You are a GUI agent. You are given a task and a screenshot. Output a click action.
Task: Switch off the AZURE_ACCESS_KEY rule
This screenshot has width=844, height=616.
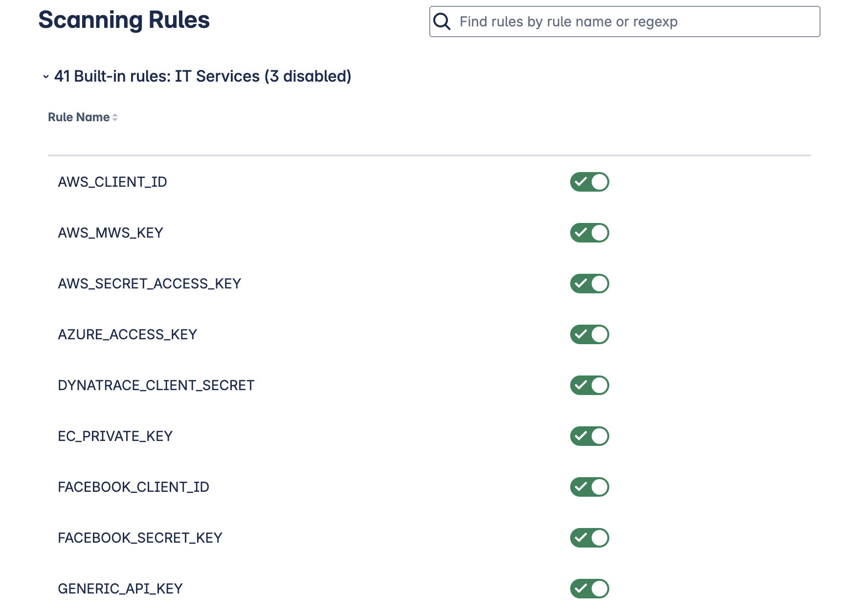pos(589,334)
